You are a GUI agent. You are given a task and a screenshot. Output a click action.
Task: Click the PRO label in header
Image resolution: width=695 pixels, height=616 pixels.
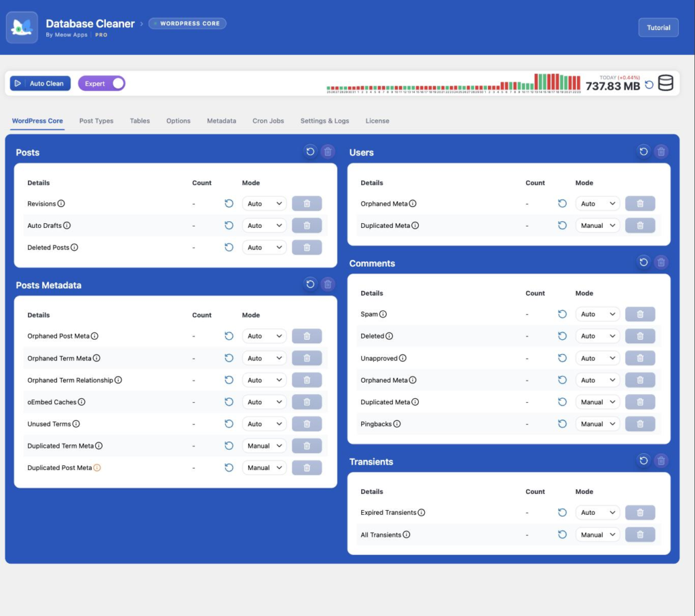coord(101,35)
